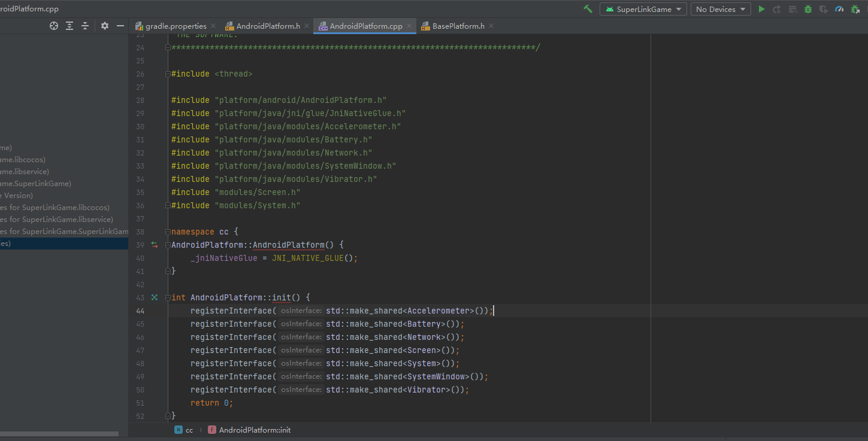Click the Network.h include path
The image size is (868, 441).
click(294, 153)
